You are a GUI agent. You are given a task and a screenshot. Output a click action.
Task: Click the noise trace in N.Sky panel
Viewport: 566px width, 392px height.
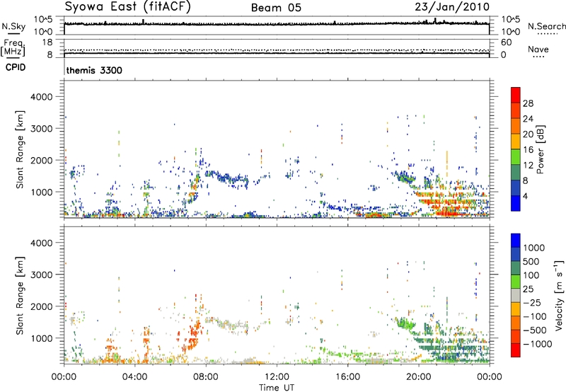click(x=277, y=24)
